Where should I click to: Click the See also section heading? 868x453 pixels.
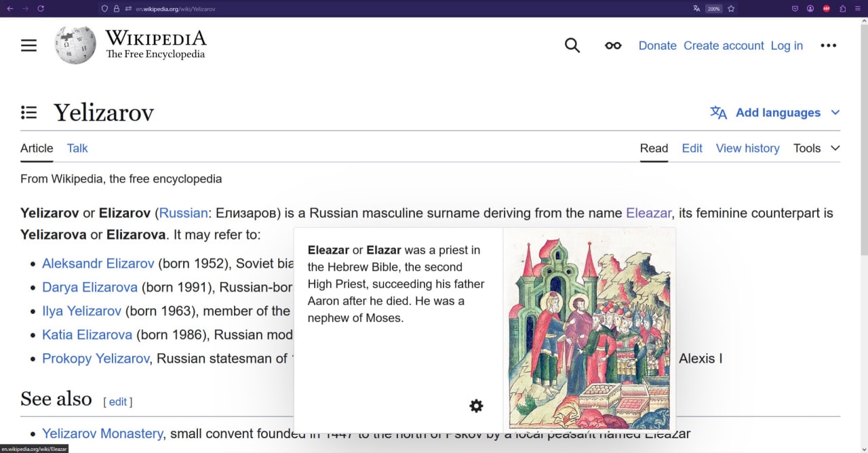[56, 399]
